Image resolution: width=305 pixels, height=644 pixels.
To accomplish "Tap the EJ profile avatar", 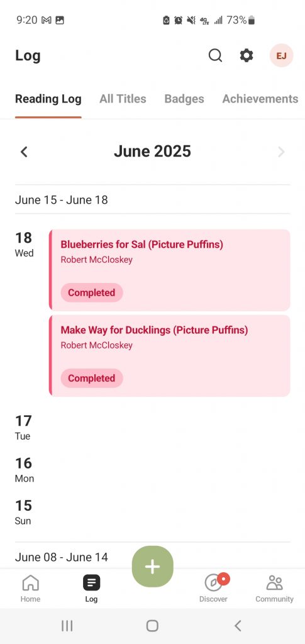I will [281, 55].
